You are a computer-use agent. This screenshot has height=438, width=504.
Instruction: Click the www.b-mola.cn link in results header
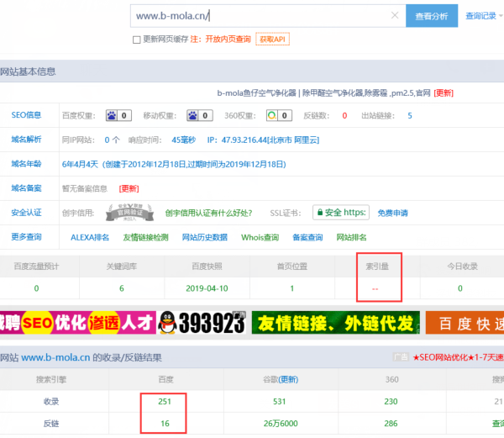tap(55, 357)
